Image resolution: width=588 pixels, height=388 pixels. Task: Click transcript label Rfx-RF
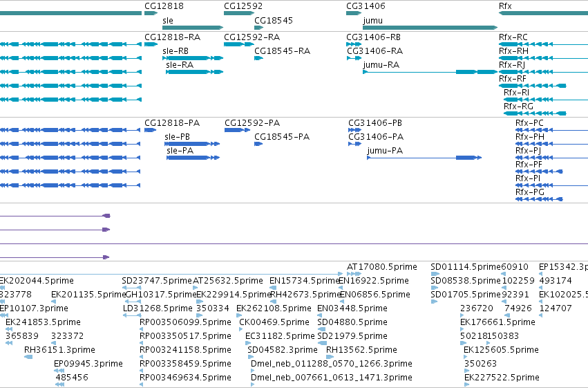(512, 78)
